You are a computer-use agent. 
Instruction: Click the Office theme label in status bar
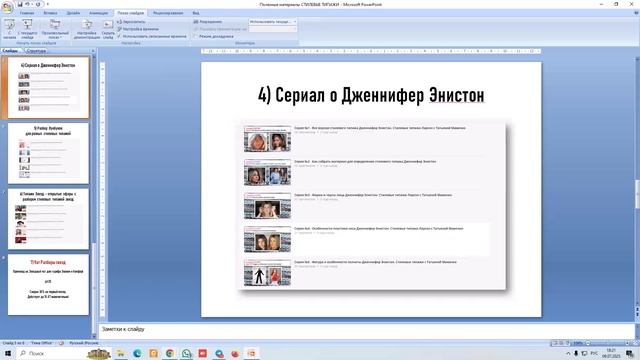[x=41, y=343]
